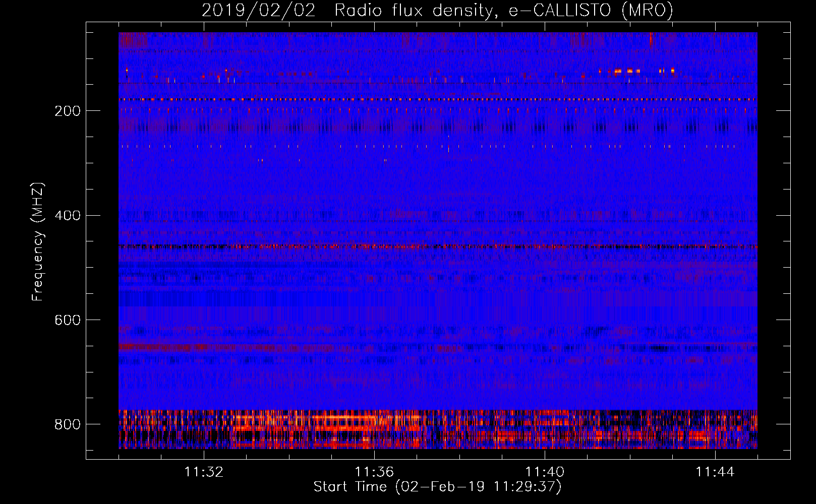Image resolution: width=816 pixels, height=504 pixels.
Task: Click the bright yellow bursts near 11:42 at top
Action: tap(636, 71)
